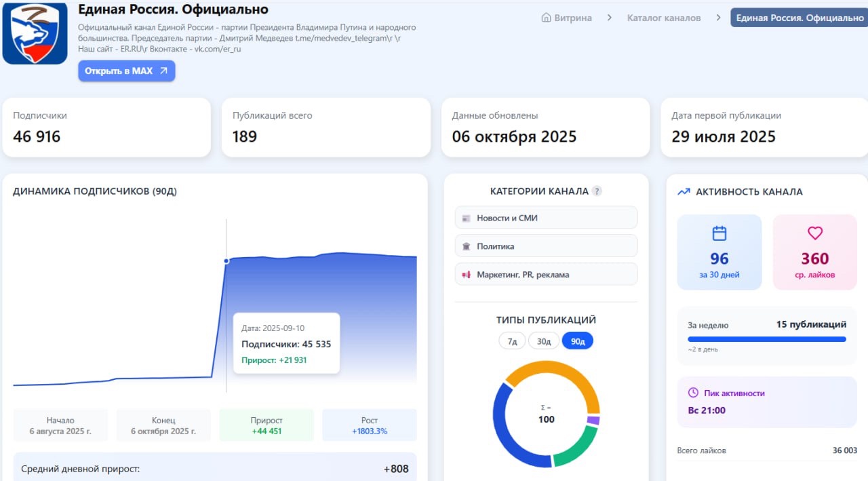868x481 pixels.
Task: Click the home icon next to Витрина
Action: click(x=546, y=18)
